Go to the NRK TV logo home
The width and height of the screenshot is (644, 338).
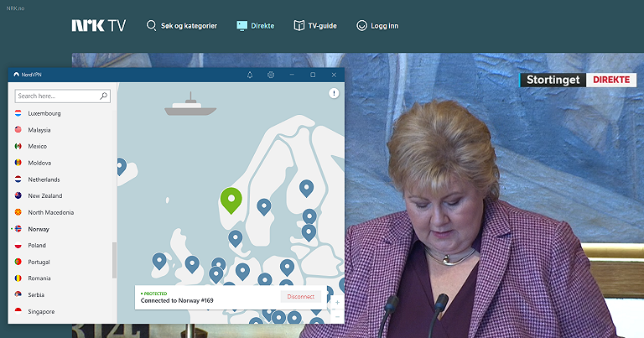point(99,25)
